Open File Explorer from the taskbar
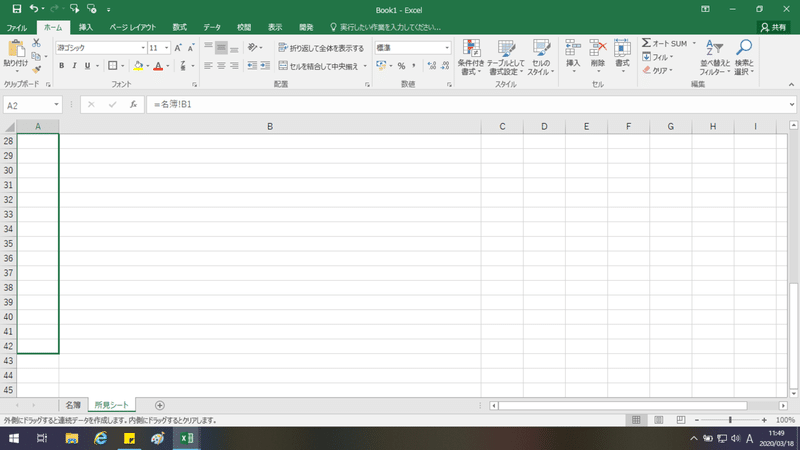 pos(71,438)
